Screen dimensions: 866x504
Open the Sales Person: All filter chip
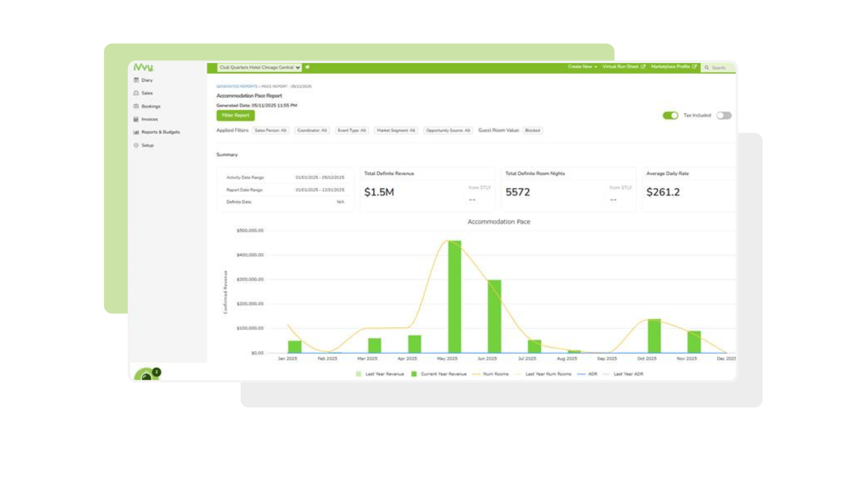point(271,131)
